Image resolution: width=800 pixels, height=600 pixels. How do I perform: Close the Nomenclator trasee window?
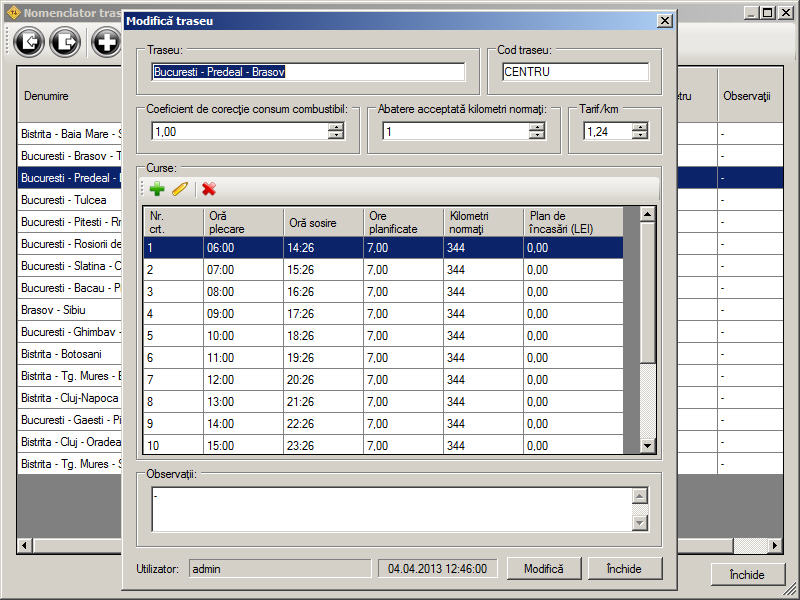pos(786,13)
